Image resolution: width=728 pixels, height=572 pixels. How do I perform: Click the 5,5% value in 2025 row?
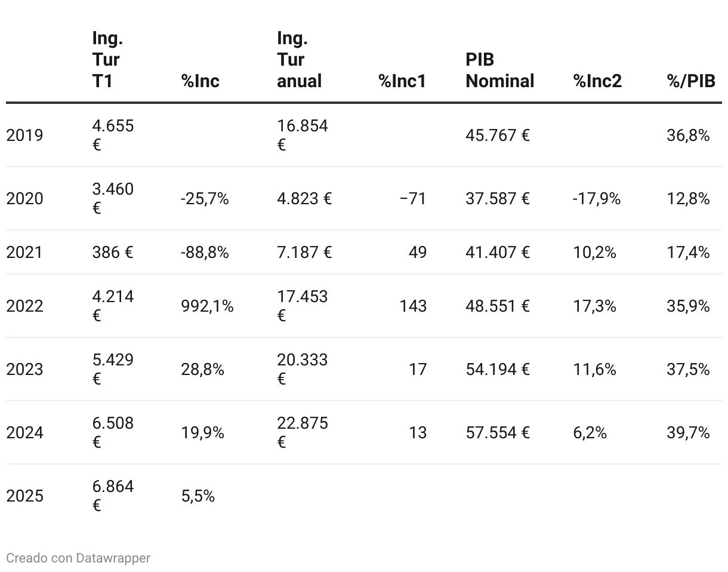click(x=198, y=496)
